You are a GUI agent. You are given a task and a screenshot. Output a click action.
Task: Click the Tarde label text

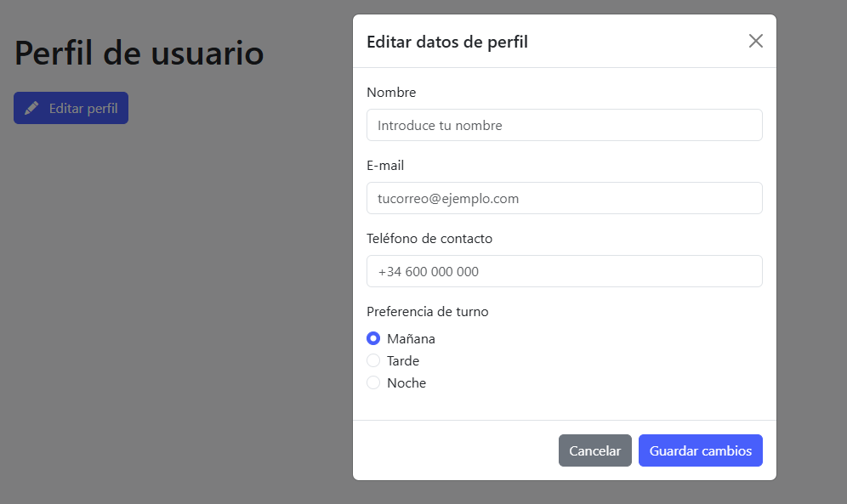(403, 360)
